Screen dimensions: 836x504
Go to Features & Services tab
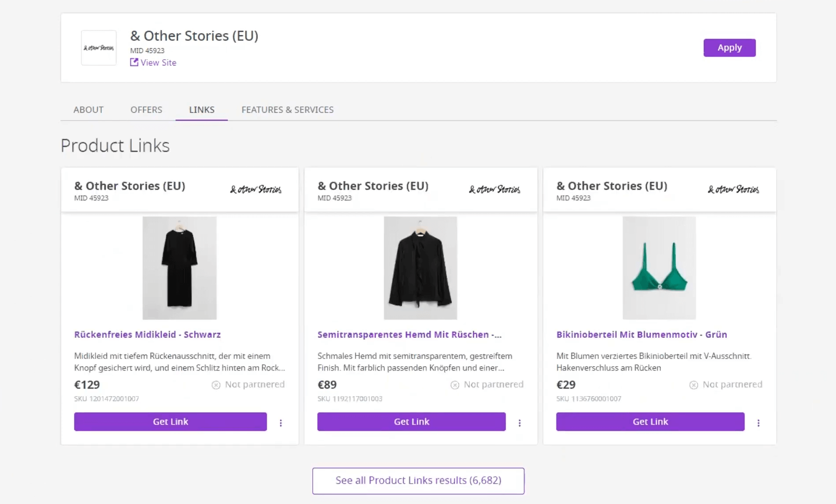[x=288, y=110]
